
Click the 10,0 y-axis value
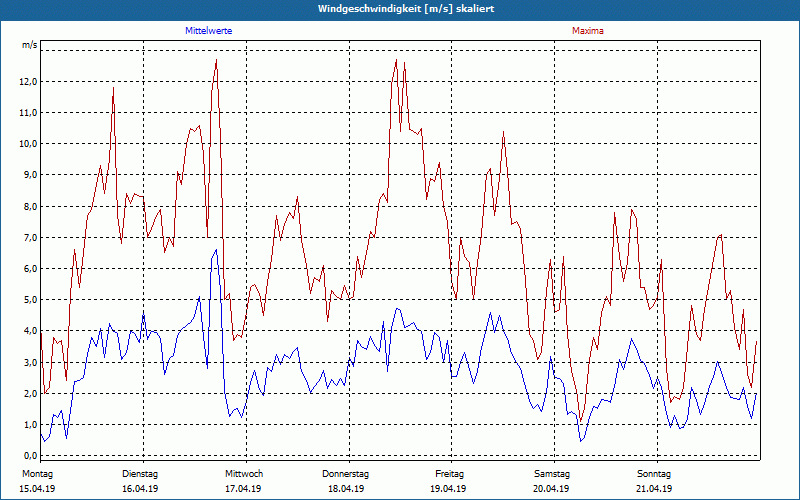pos(29,144)
